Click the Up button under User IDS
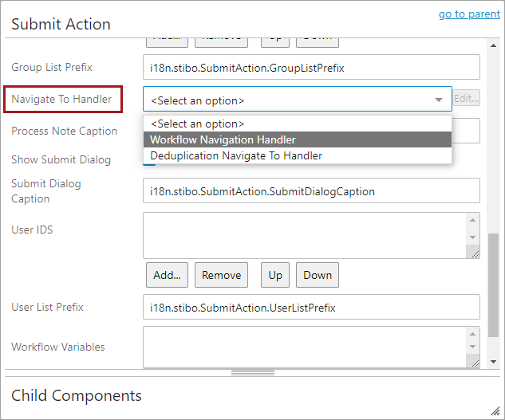The height and width of the screenshot is (420, 505). 275,275
